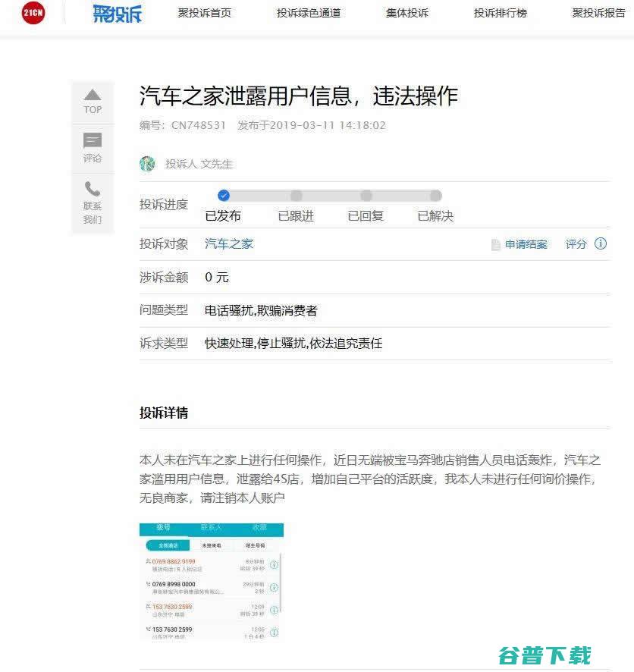Screen dimensions: 634x672
Task: Open the 聚投诉首页 menu item
Action: [x=203, y=13]
